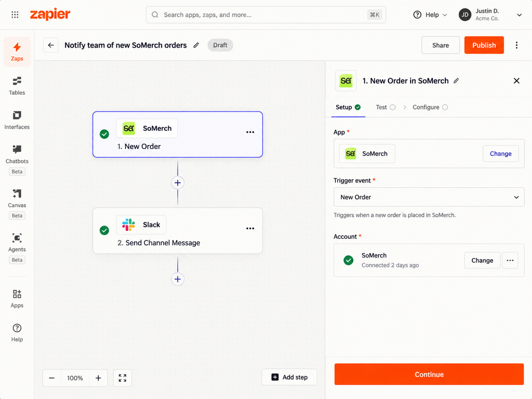532x399 pixels.
Task: Open the apps grid launcher icon
Action: click(15, 14)
